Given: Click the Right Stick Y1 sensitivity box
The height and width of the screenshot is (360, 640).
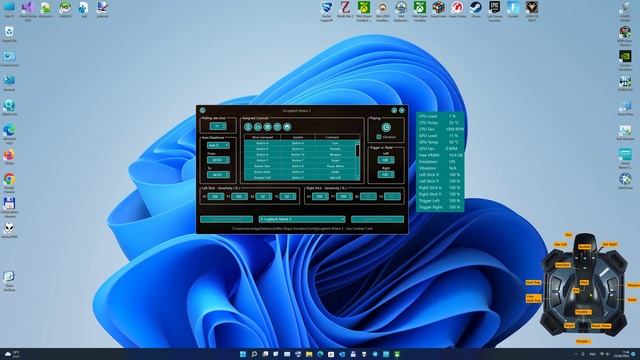Looking at the screenshot, I should coord(344,197).
